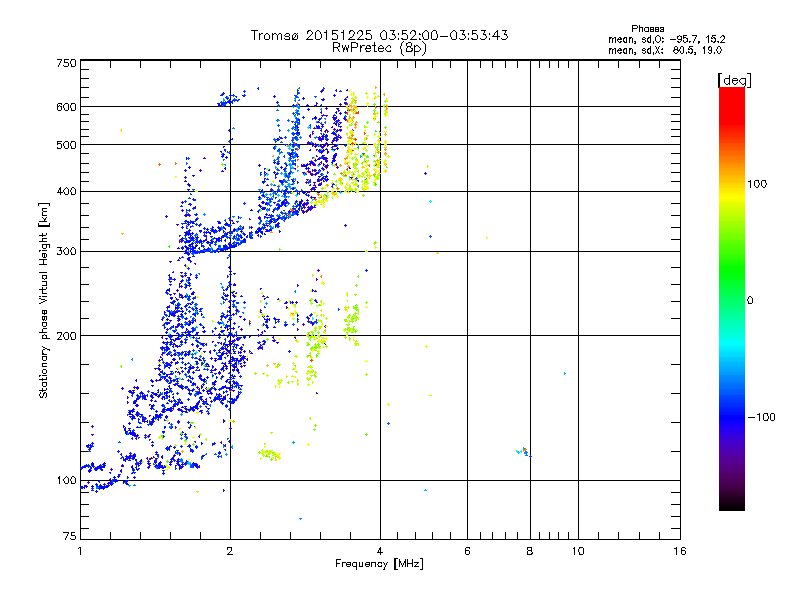Image resolution: width=800 pixels, height=600 pixels.
Task: Click the x-axis label '6'
Action: point(467,551)
